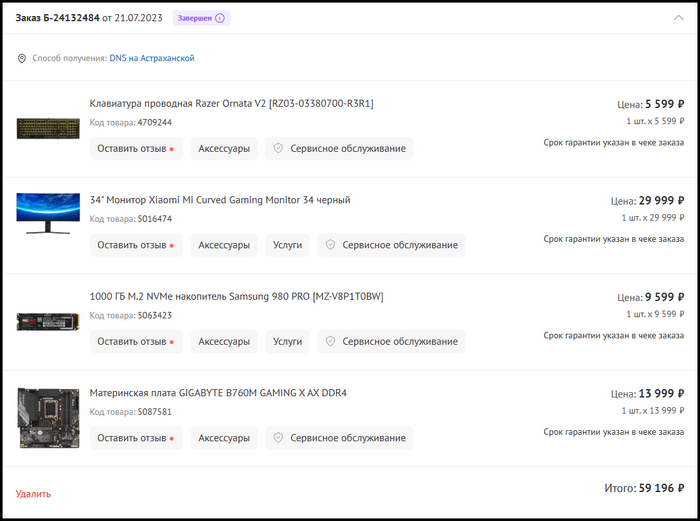Open Аксессуары for the Xiaomi monitor
700x521 pixels.
coord(224,245)
